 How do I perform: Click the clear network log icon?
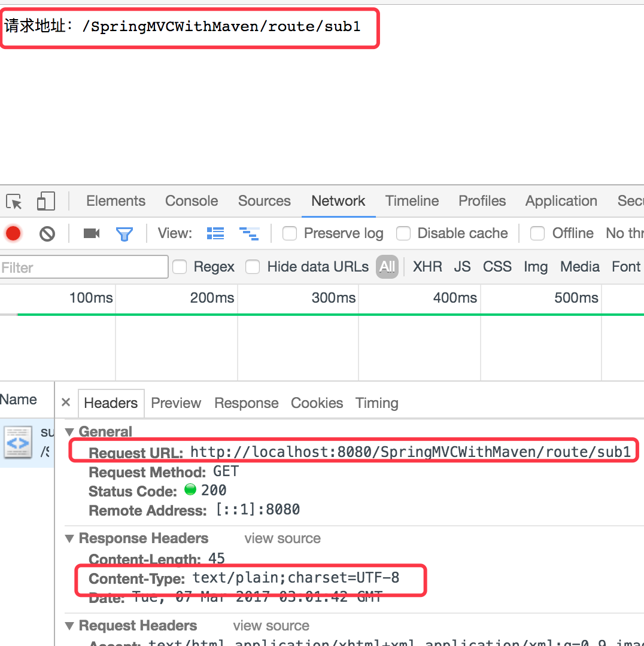point(47,233)
